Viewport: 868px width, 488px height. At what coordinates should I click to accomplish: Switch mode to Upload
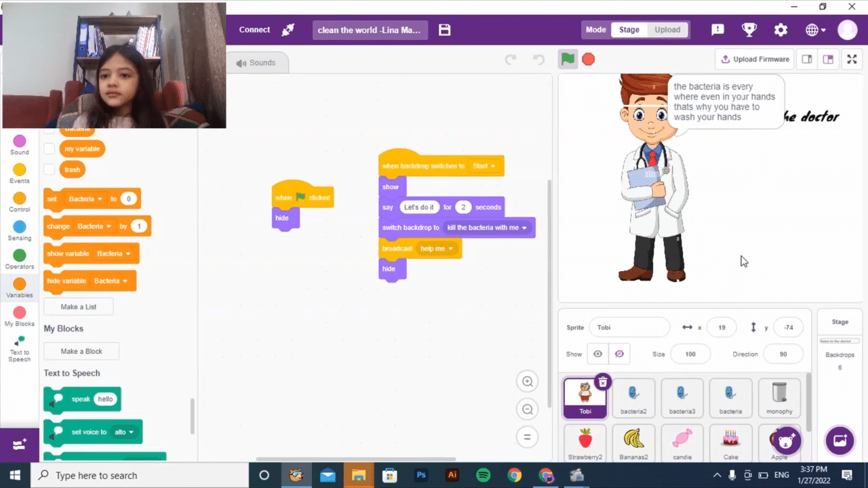coord(667,30)
